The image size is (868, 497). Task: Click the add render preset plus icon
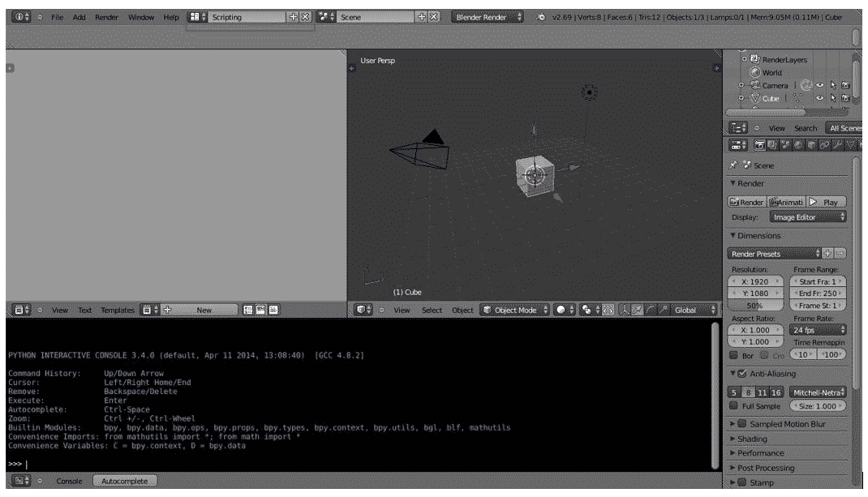(827, 253)
